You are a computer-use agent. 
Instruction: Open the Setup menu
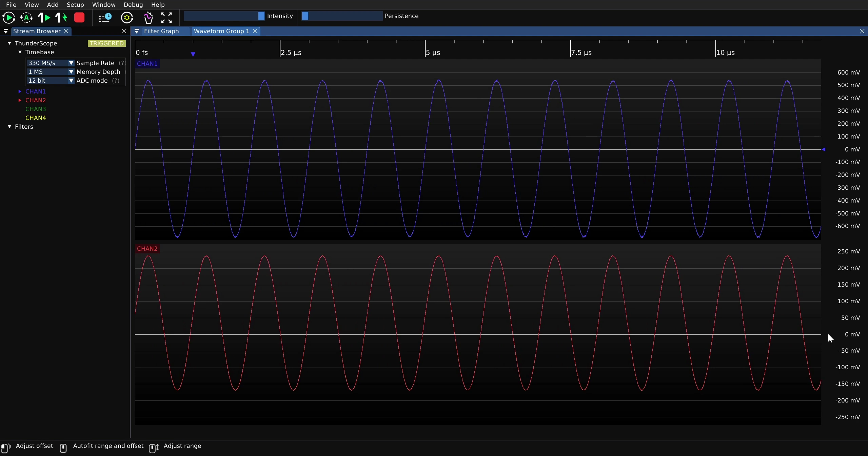(75, 5)
